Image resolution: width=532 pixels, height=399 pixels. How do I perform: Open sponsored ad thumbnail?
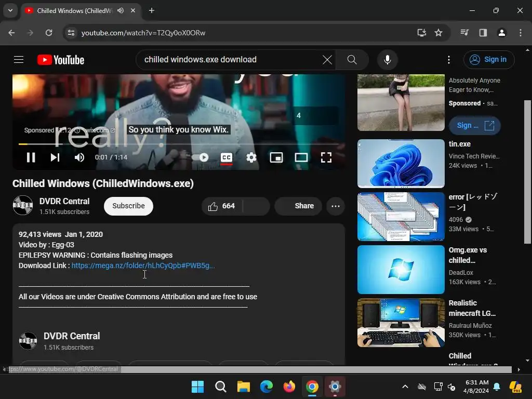(x=401, y=102)
